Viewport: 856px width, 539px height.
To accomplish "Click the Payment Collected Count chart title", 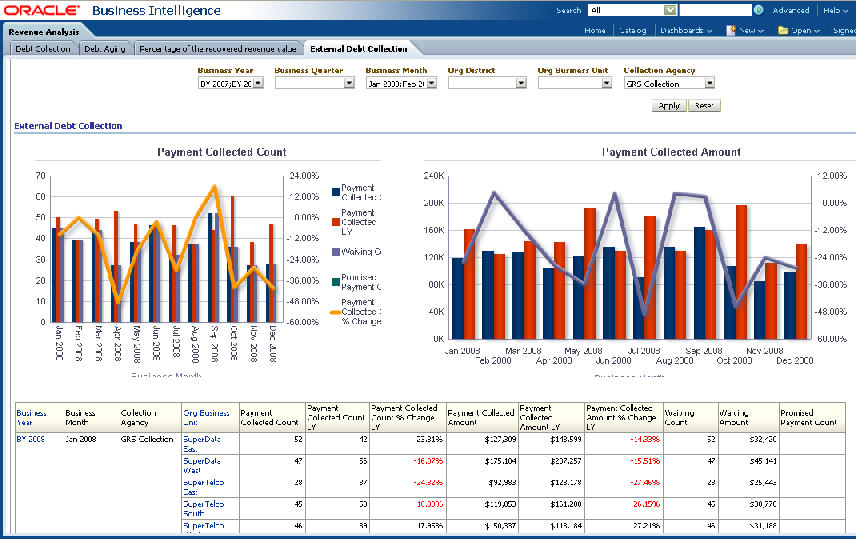I will pyautogui.click(x=222, y=152).
